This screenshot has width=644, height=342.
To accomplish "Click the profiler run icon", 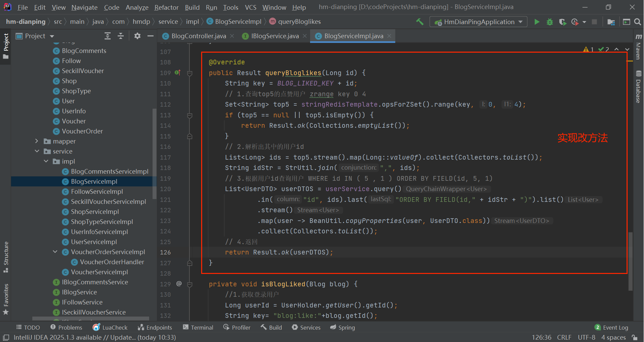I will pos(575,22).
